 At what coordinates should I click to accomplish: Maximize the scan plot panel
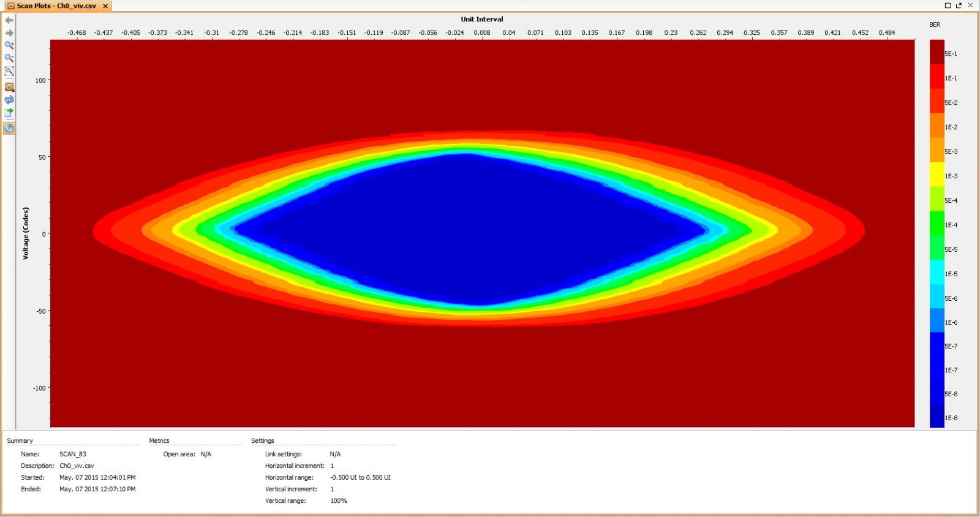[x=948, y=6]
